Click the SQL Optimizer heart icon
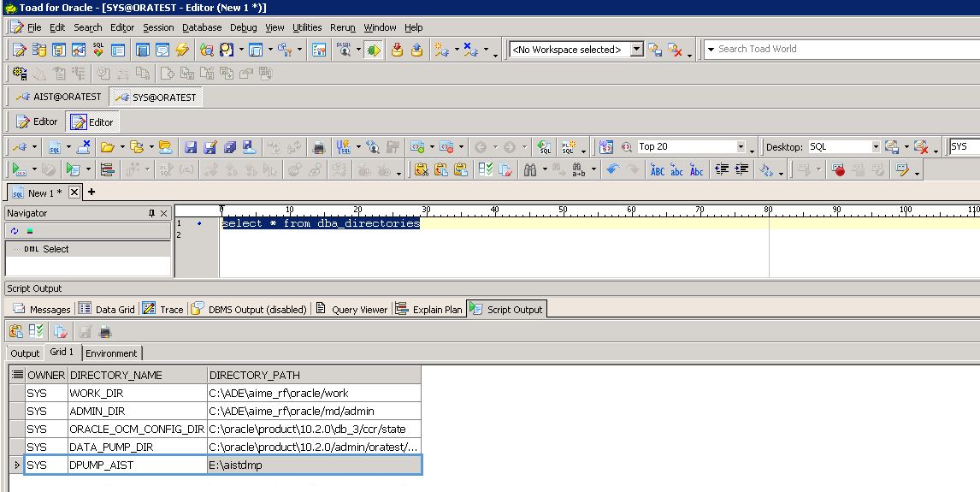This screenshot has height=492, width=980. (98, 50)
